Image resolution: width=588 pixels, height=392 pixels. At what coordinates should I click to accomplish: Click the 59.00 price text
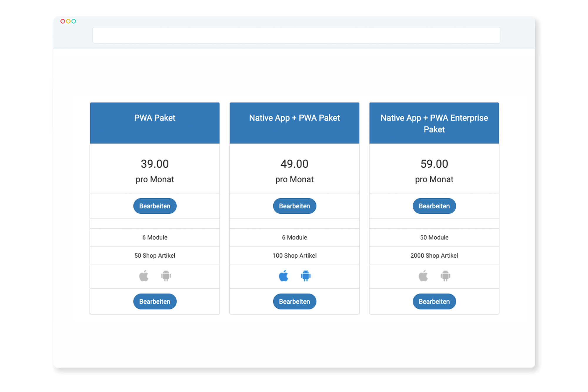(434, 164)
